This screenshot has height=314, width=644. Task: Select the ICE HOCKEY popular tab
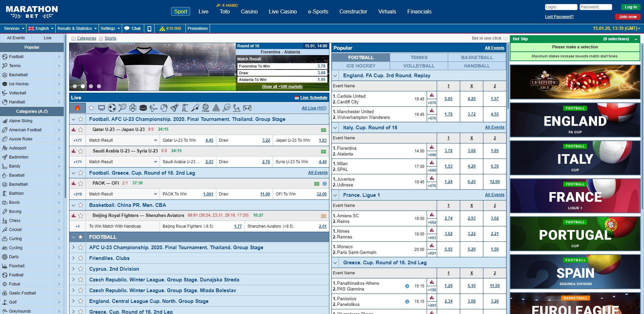361,66
